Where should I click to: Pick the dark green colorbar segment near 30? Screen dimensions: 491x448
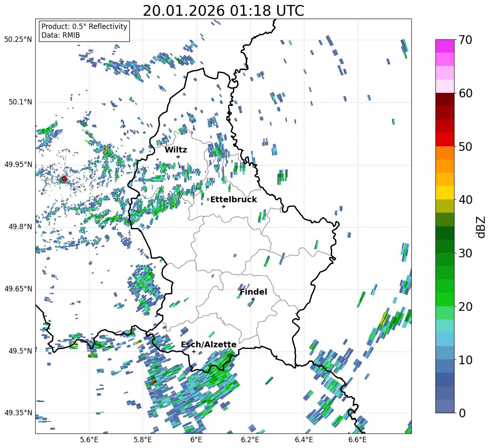[445, 246]
